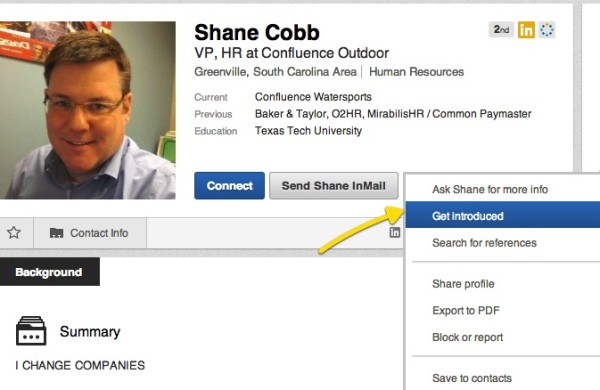Choose Share profile in dropdown menu
600x390 pixels.
click(463, 284)
